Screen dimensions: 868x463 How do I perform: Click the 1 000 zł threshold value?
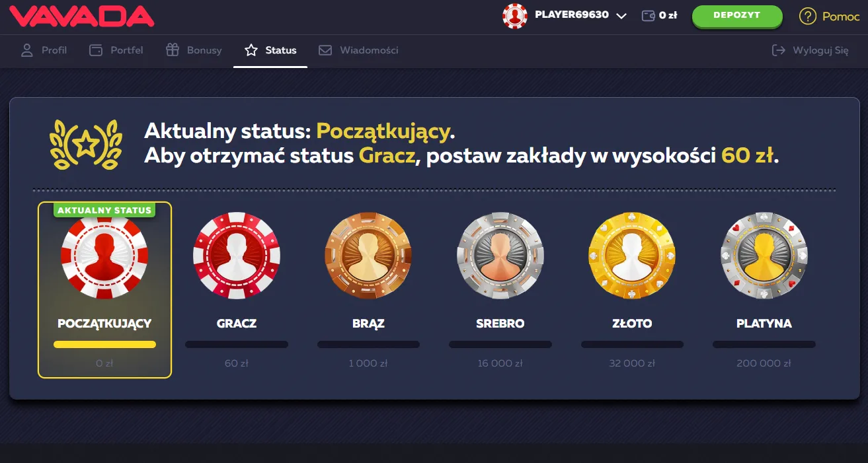pyautogui.click(x=368, y=363)
